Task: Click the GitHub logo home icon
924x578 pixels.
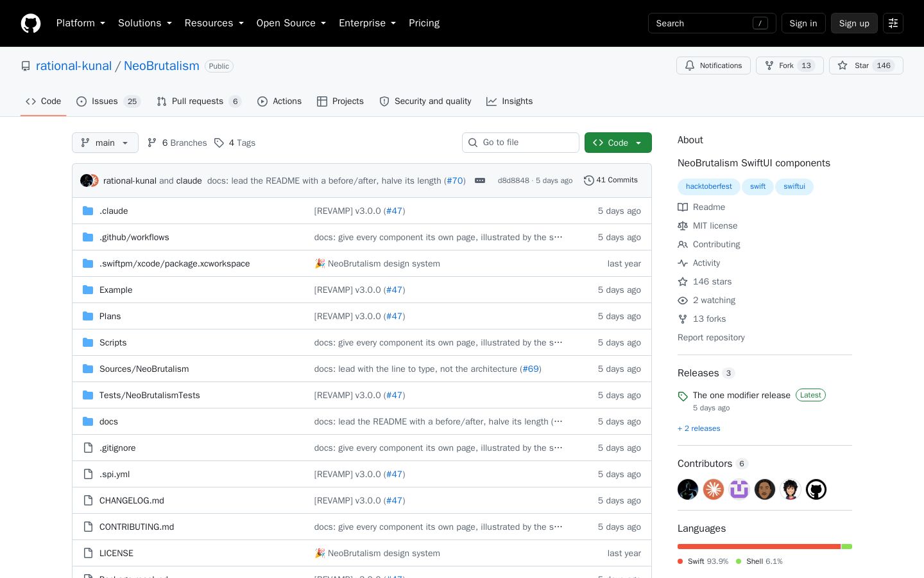Action: (x=31, y=23)
